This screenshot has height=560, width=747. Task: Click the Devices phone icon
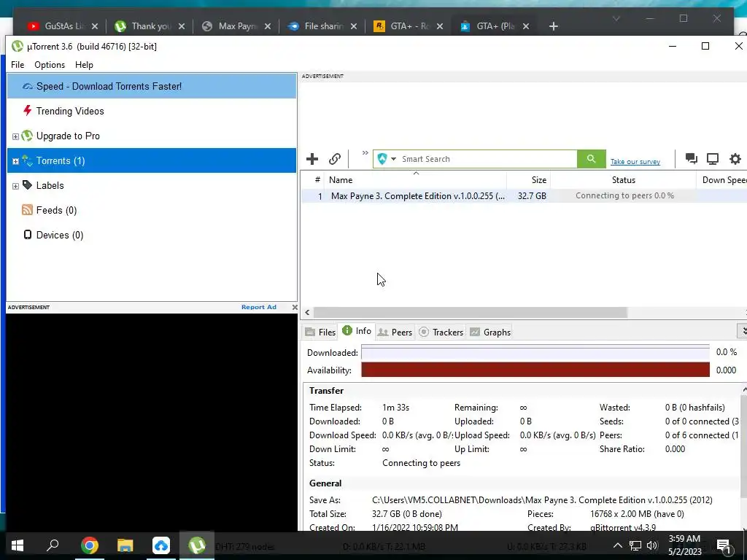click(x=28, y=234)
